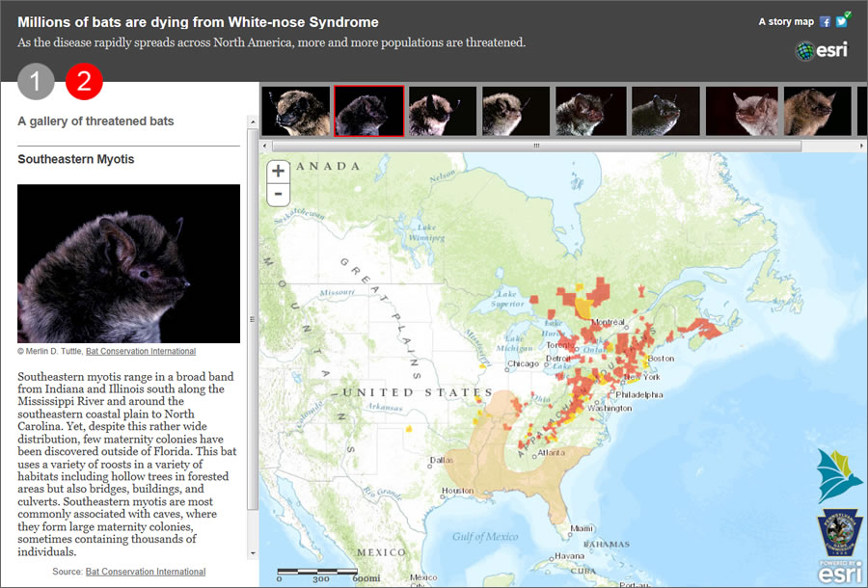Click the left arrow of the gallery scrollbar
This screenshot has width=868, height=588.
pos(263,146)
